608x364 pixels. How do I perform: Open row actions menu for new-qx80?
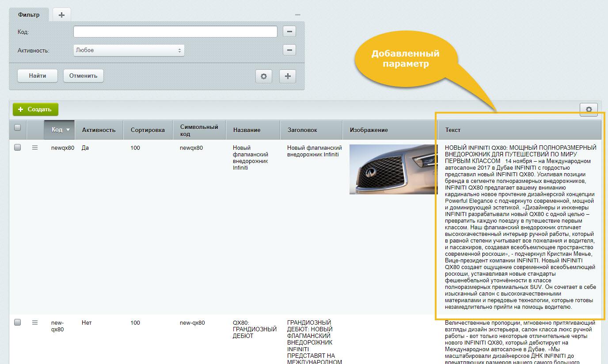pyautogui.click(x=35, y=322)
